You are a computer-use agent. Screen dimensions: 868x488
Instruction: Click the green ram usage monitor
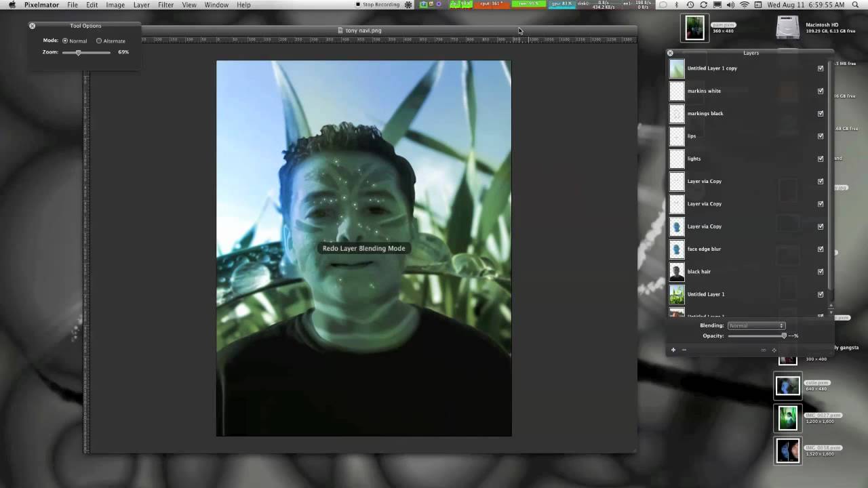529,4
